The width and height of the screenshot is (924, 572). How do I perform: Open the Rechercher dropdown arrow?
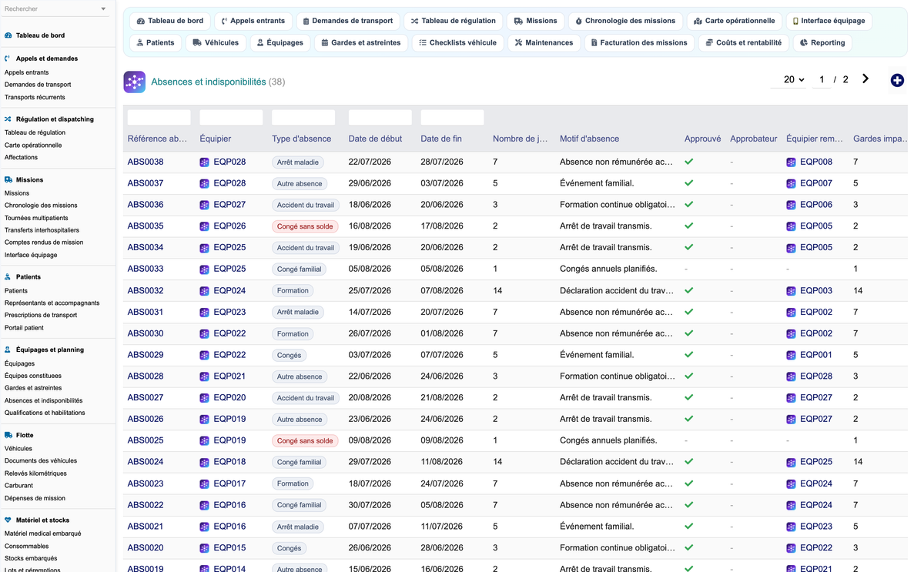tap(103, 9)
